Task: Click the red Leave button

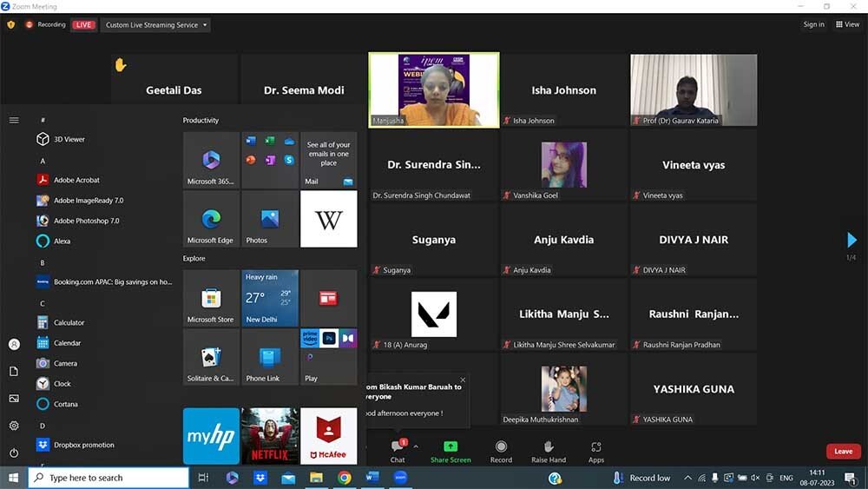Action: 843,452
